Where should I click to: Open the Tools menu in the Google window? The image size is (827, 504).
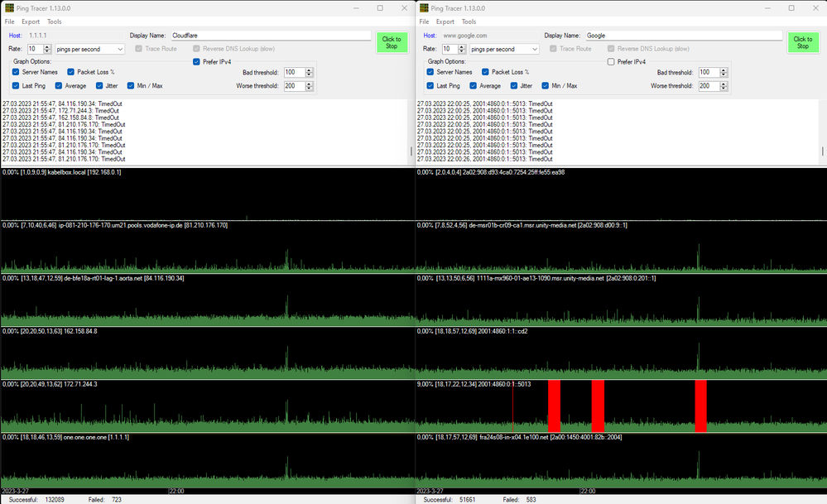[x=469, y=22]
